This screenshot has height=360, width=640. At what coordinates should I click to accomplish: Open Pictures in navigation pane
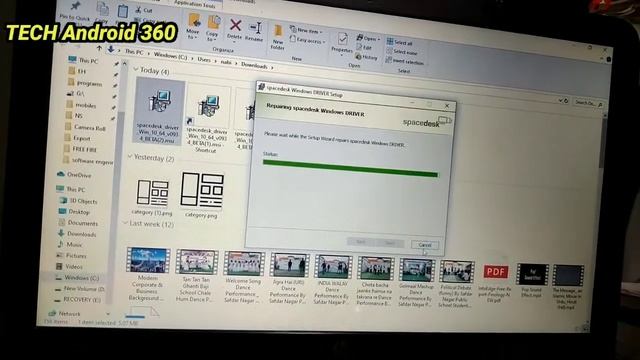71,256
